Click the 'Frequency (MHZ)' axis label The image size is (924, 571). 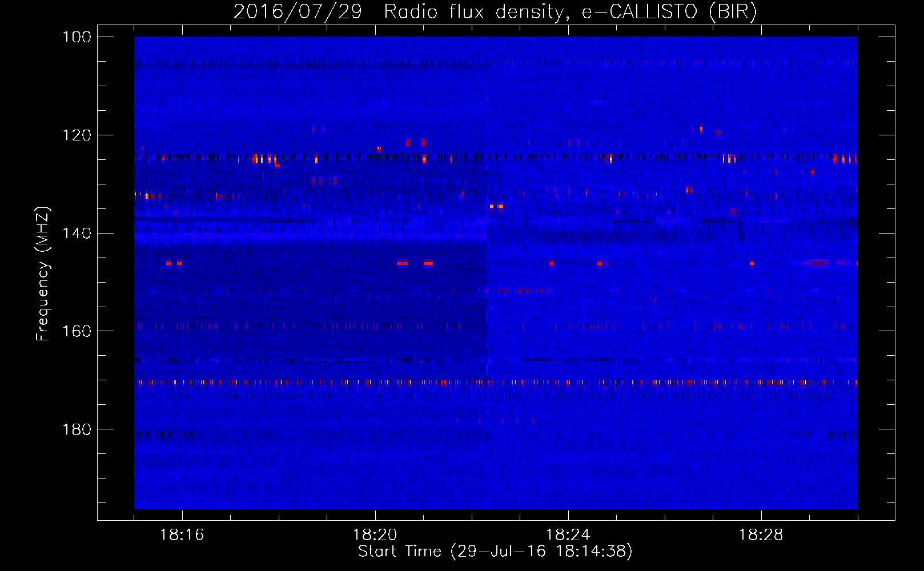pyautogui.click(x=43, y=274)
